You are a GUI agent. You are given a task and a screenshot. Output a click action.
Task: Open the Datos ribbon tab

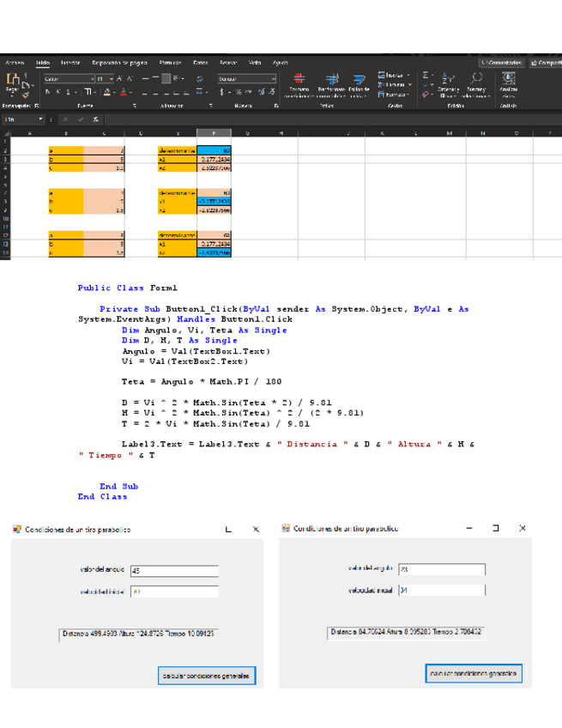pos(201,63)
